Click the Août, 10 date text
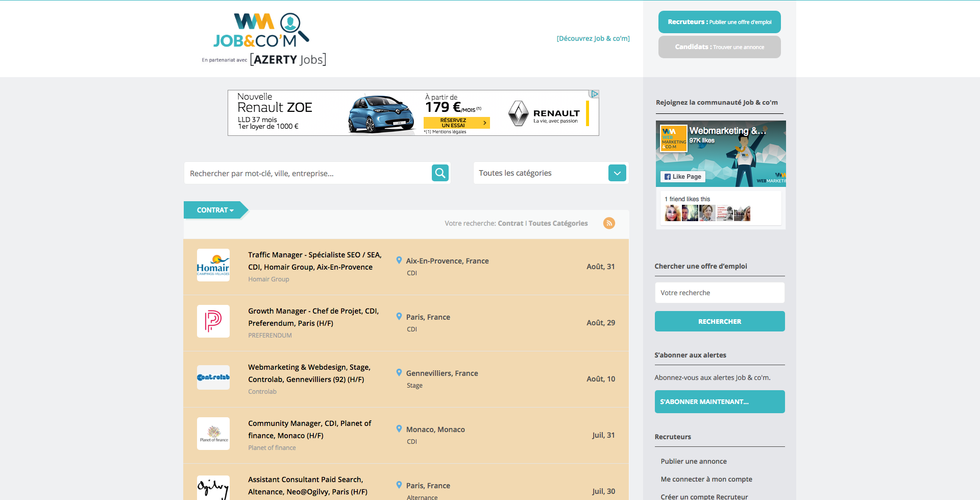 point(601,379)
